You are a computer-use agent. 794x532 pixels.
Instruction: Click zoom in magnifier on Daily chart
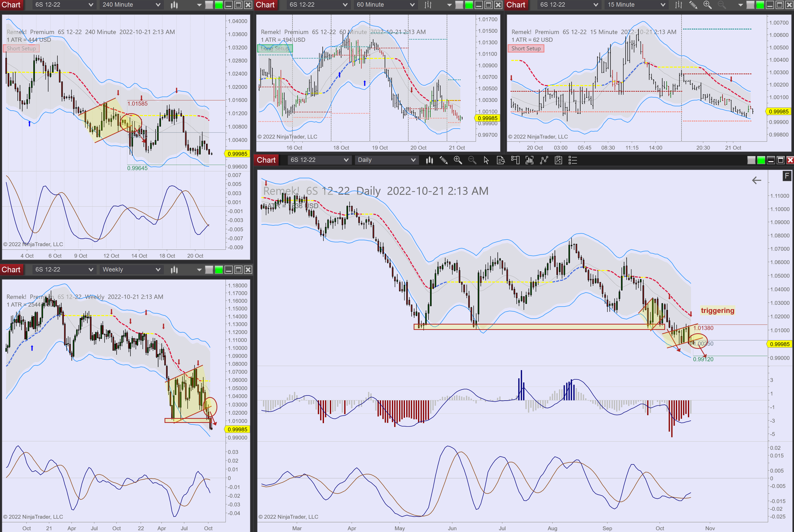(x=458, y=160)
